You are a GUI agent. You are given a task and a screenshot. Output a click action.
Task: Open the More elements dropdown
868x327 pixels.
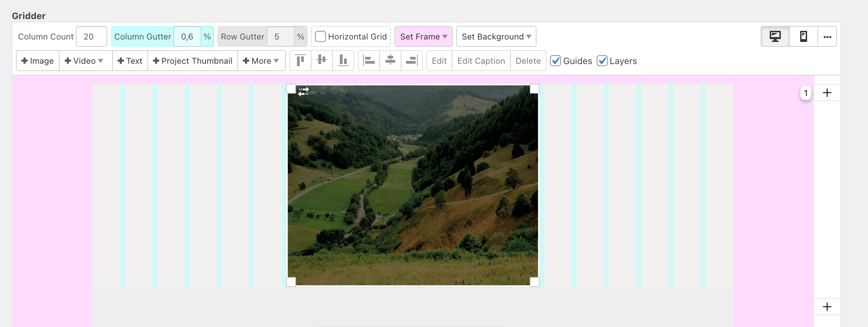(261, 61)
